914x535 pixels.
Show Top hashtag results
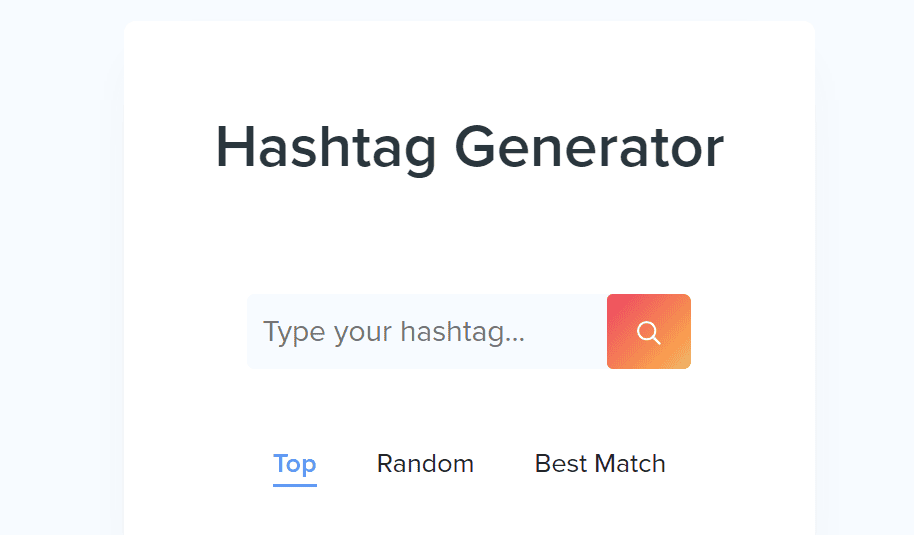[x=295, y=464]
